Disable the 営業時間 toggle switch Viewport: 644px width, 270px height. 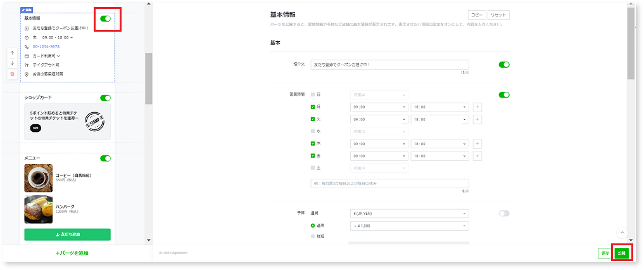point(504,95)
